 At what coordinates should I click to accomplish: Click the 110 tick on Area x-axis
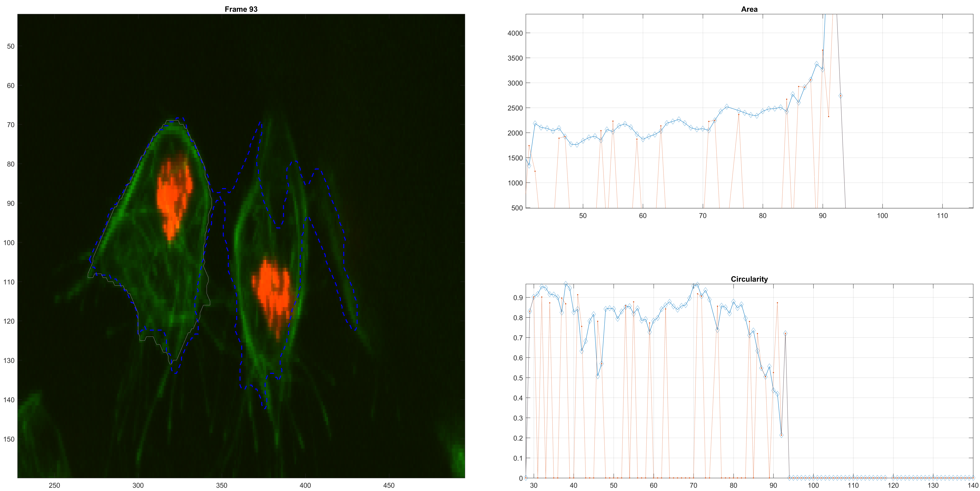point(942,216)
